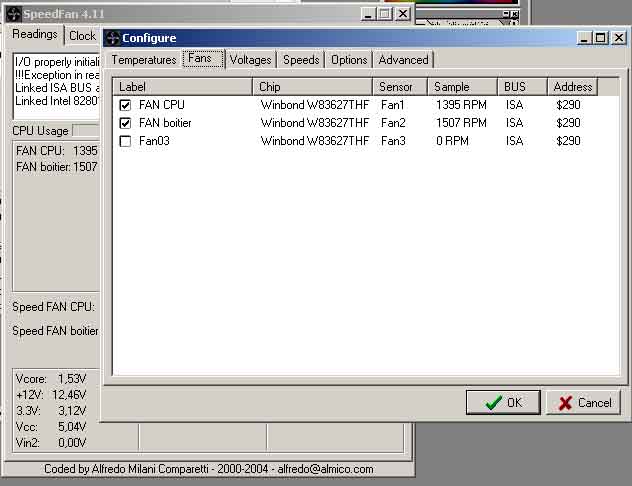This screenshot has width=632, height=486.
Task: Click ISA bus cell in FAN CPU row
Action: click(515, 105)
